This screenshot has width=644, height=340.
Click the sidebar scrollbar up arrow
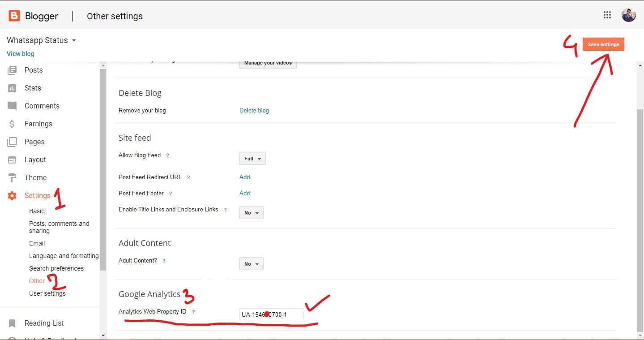pyautogui.click(x=103, y=65)
